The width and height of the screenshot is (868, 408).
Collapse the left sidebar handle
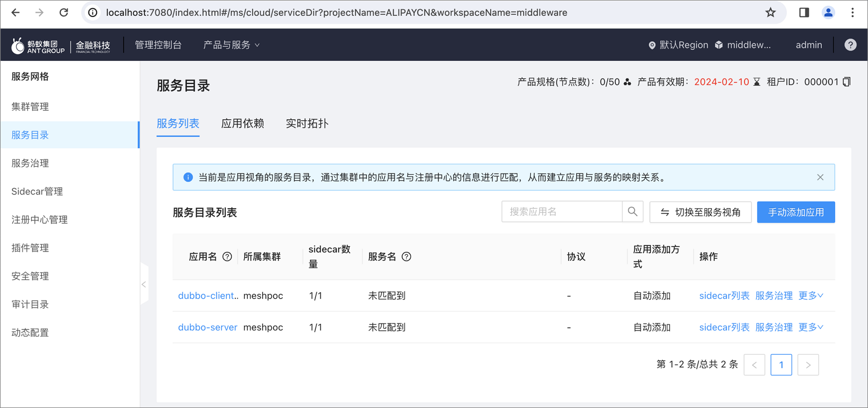[x=144, y=284]
